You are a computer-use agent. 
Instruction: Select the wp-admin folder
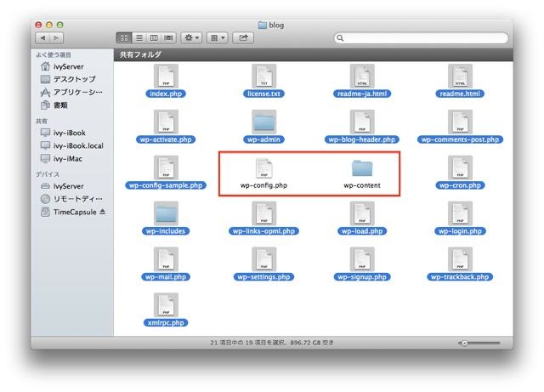tap(263, 122)
